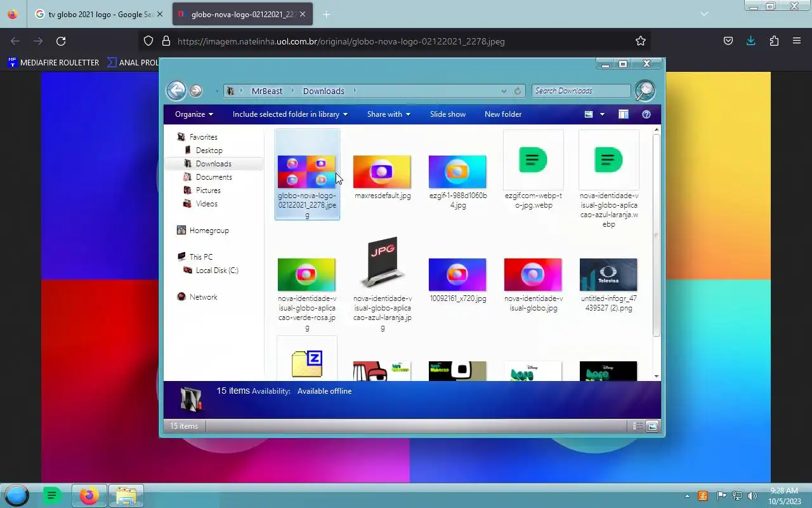Open Desktop in the navigation pane
This screenshot has height=508, width=812.
pos(209,150)
